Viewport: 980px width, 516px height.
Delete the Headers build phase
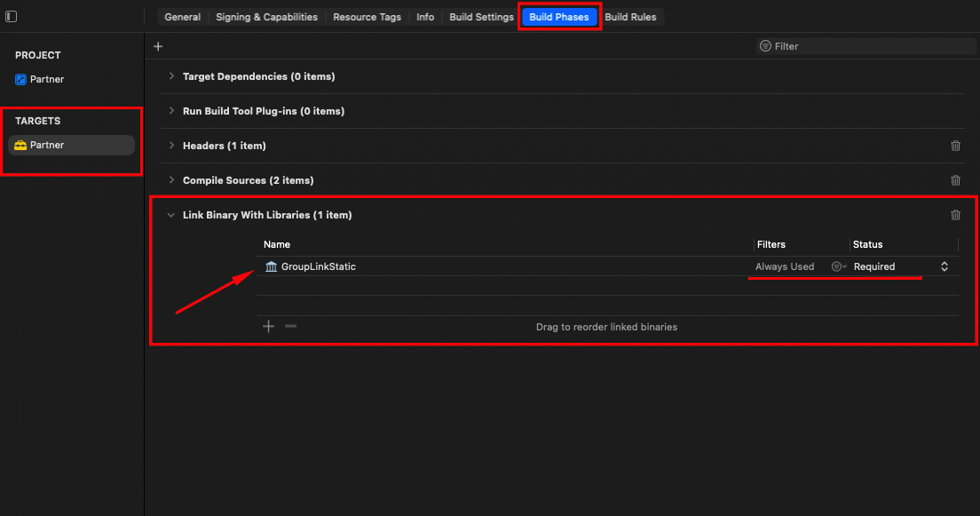pyautogui.click(x=956, y=146)
